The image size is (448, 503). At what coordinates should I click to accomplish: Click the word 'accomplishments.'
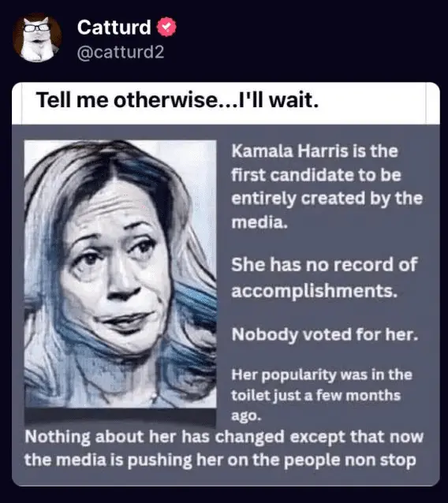pyautogui.click(x=315, y=291)
